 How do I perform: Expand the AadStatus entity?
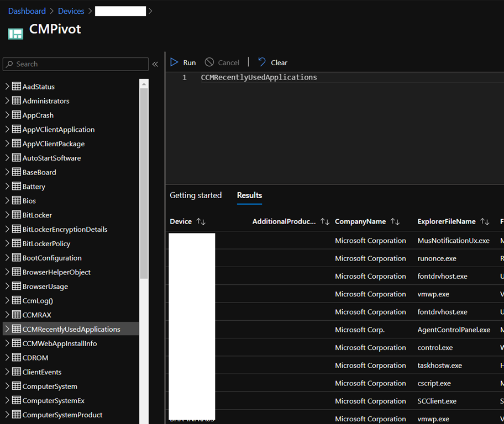7,87
